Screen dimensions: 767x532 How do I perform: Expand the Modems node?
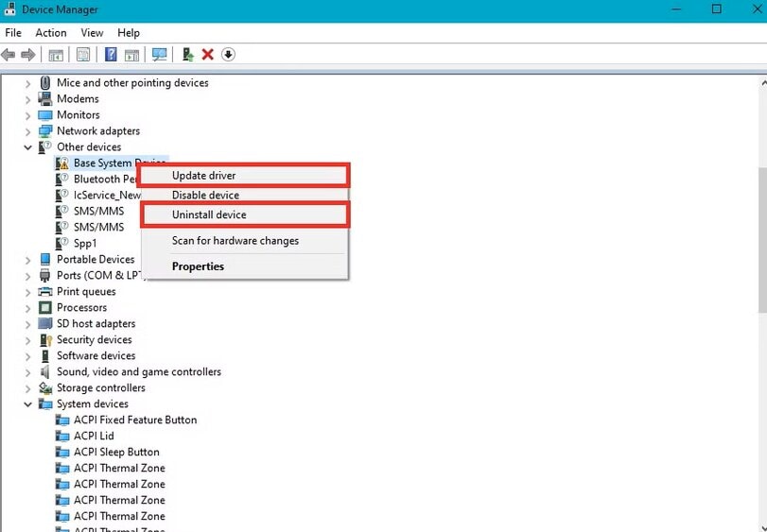(27, 99)
